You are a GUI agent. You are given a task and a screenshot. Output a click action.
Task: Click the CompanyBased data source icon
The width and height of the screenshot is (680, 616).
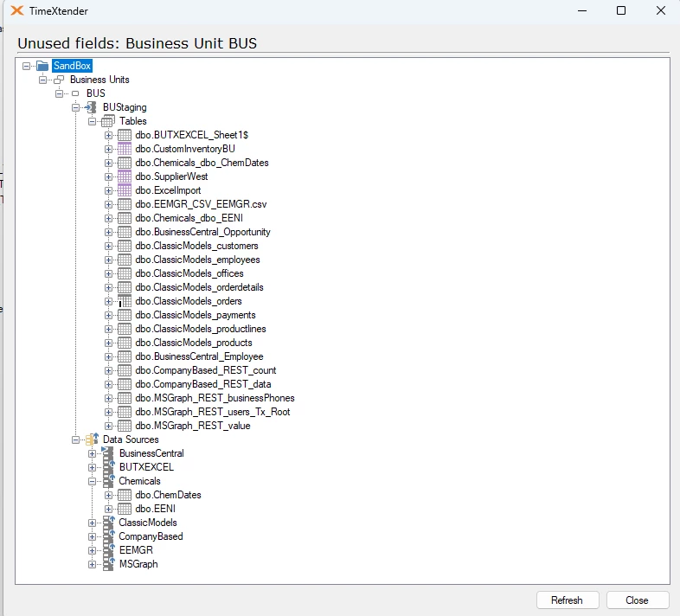[x=108, y=536]
